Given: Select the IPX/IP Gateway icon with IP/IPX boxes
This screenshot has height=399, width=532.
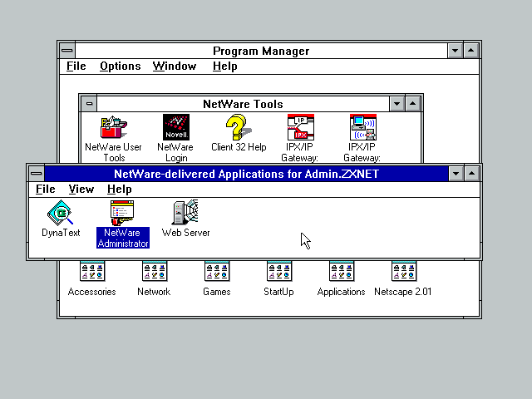Looking at the screenshot, I should pos(301,127).
